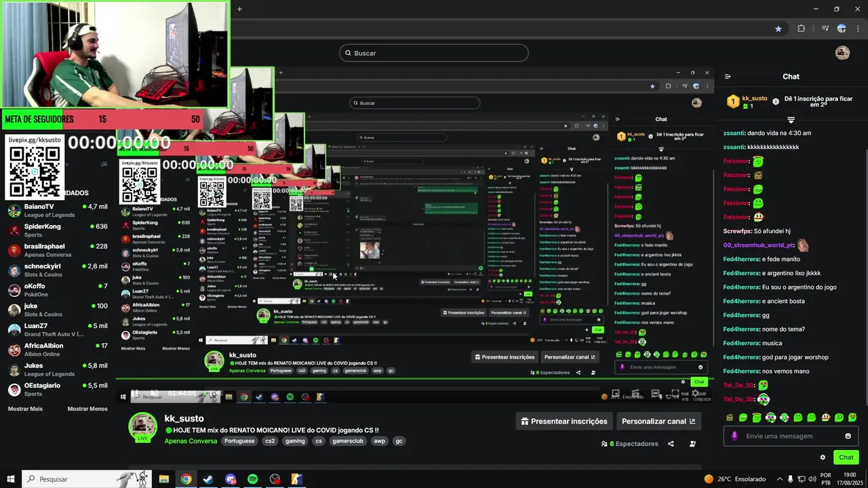868x488 pixels.
Task: Open the emoji picker smiley in the message box
Action: [848, 436]
